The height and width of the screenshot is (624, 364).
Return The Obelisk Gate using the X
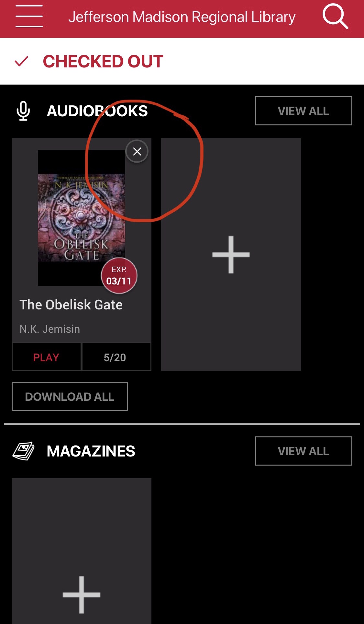pos(137,151)
